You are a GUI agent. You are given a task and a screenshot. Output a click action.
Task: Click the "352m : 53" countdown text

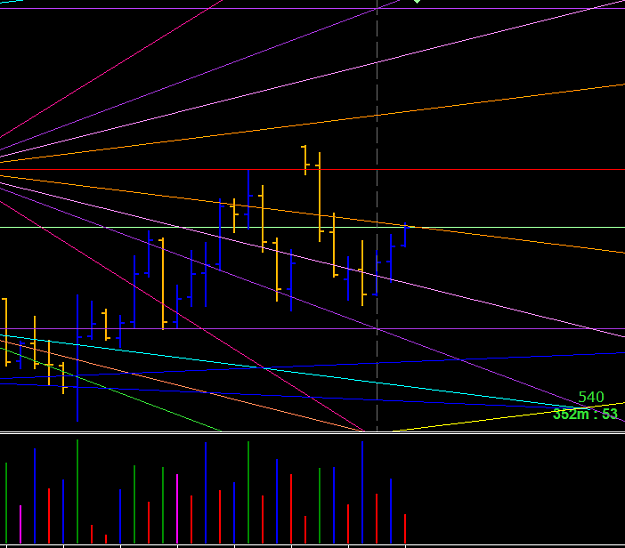(585, 414)
